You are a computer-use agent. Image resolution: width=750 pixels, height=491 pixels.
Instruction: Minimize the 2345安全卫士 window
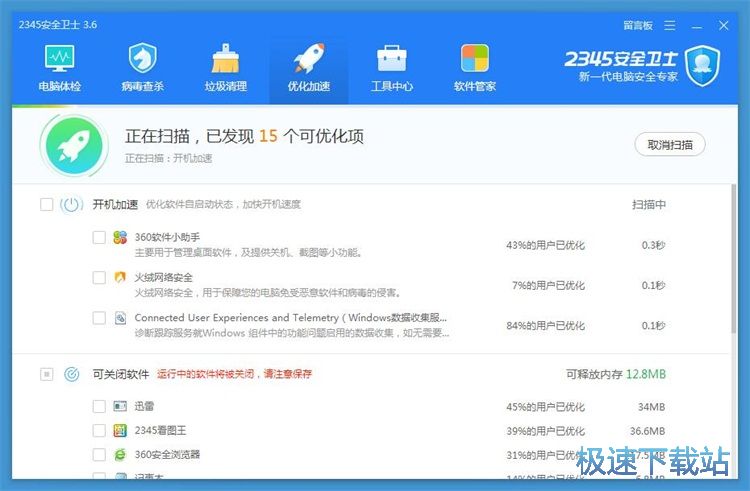pyautogui.click(x=697, y=25)
